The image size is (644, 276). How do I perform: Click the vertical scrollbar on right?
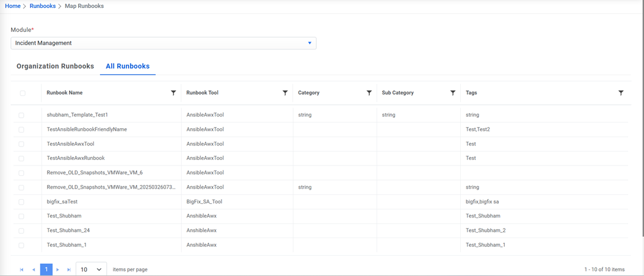coord(641,122)
